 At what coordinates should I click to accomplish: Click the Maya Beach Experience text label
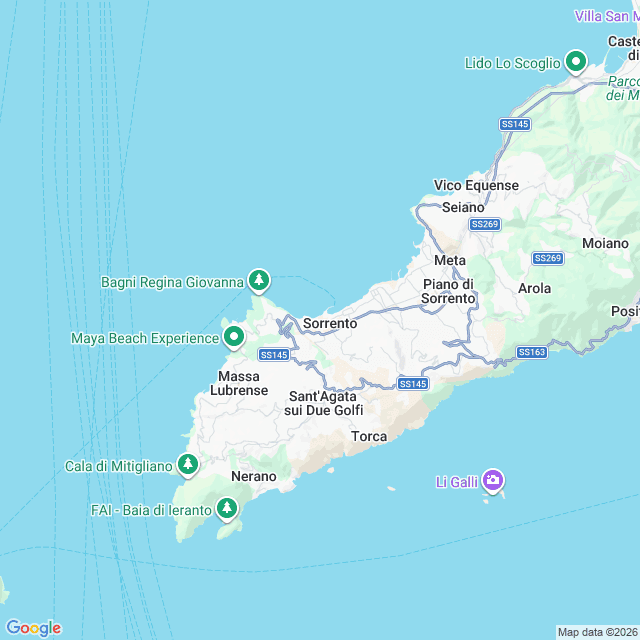[145, 338]
